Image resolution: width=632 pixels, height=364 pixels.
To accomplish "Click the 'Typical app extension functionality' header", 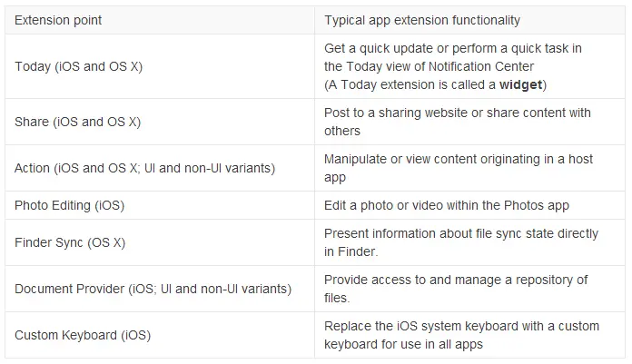I will [x=422, y=20].
